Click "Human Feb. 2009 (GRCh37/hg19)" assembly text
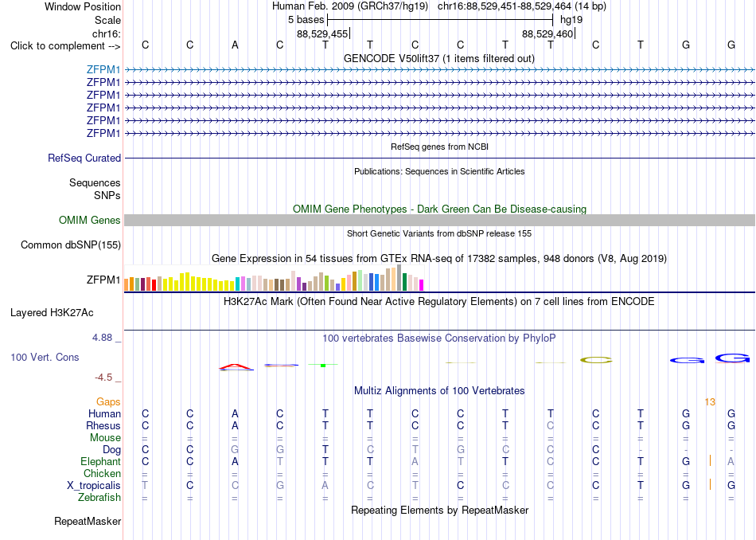Screen dimensions: 756x540 pos(350,6)
